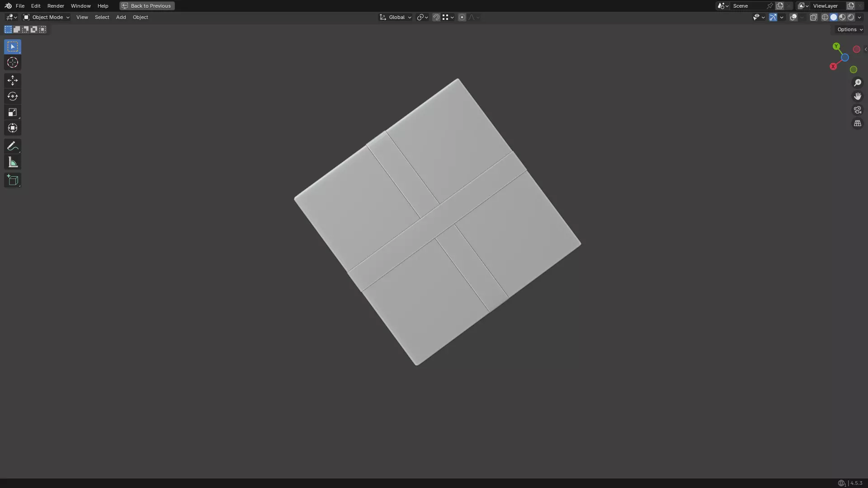Viewport: 868px width, 488px height.
Task: Select the Cursor tool
Action: (x=12, y=62)
